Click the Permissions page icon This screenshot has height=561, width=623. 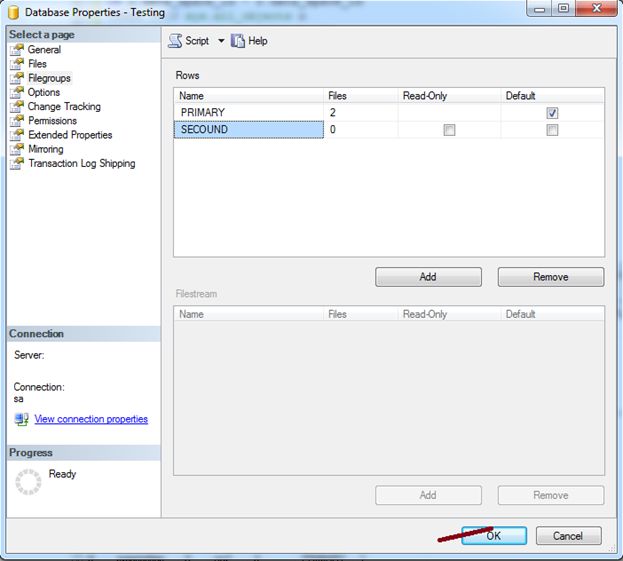(x=17, y=121)
